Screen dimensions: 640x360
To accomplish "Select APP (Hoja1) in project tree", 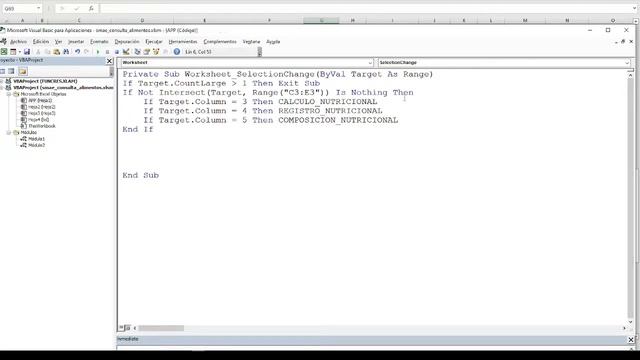I will [40, 100].
